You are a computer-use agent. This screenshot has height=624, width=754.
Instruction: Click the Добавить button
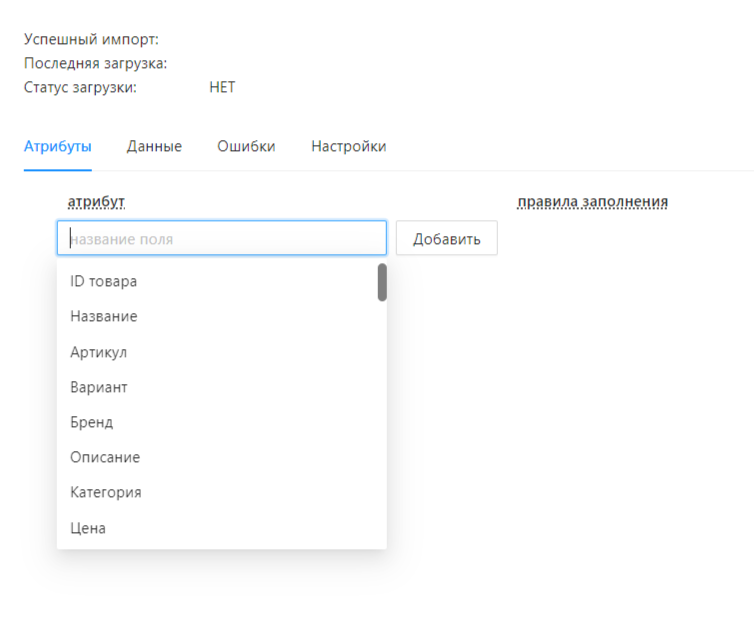(446, 239)
